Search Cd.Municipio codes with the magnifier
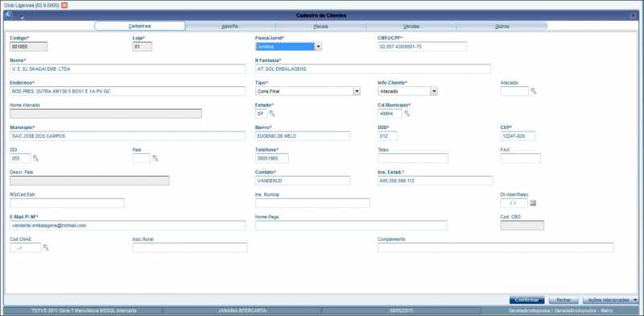Viewport: 644px width, 316px height. [407, 114]
